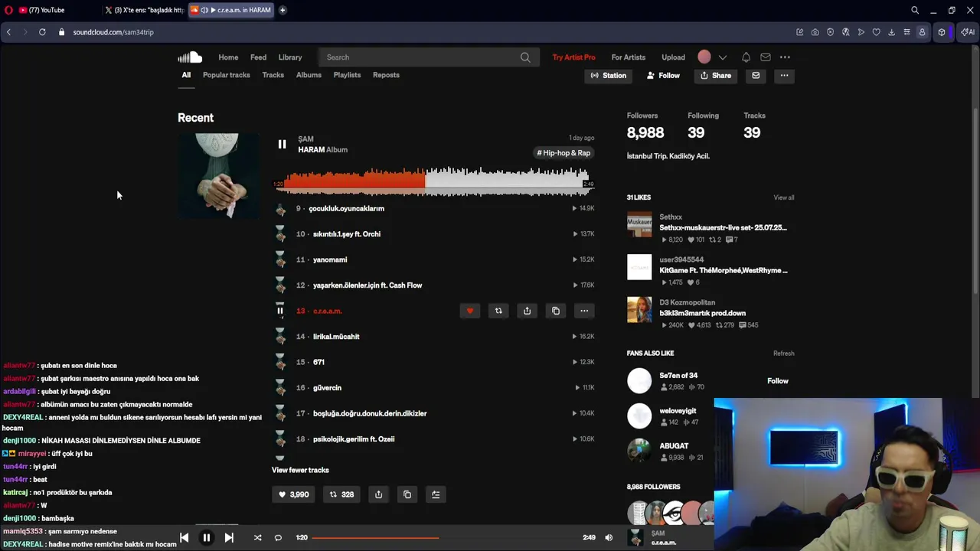
Task: Repost the HARAM album showing 328 reposts
Action: tap(341, 494)
